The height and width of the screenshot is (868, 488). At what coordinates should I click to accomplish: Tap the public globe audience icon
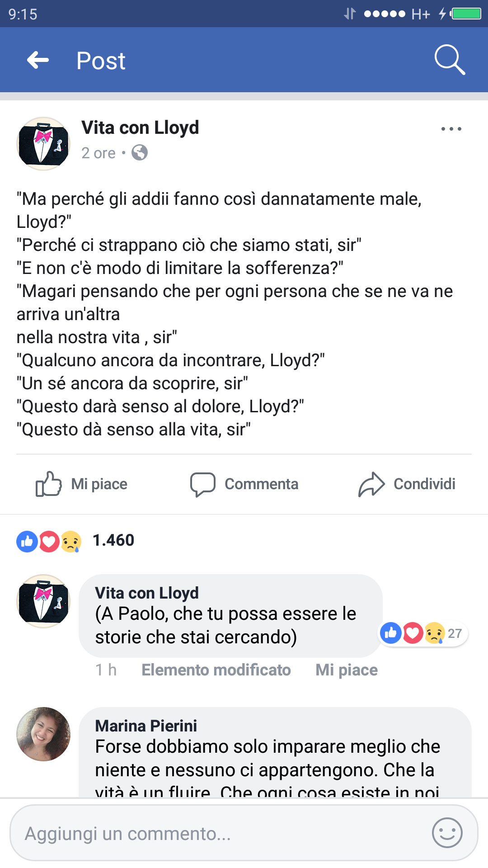coord(140,153)
